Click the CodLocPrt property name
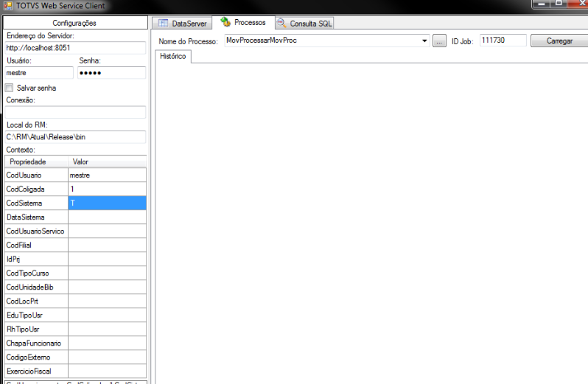The height and width of the screenshot is (384, 588). click(x=22, y=301)
